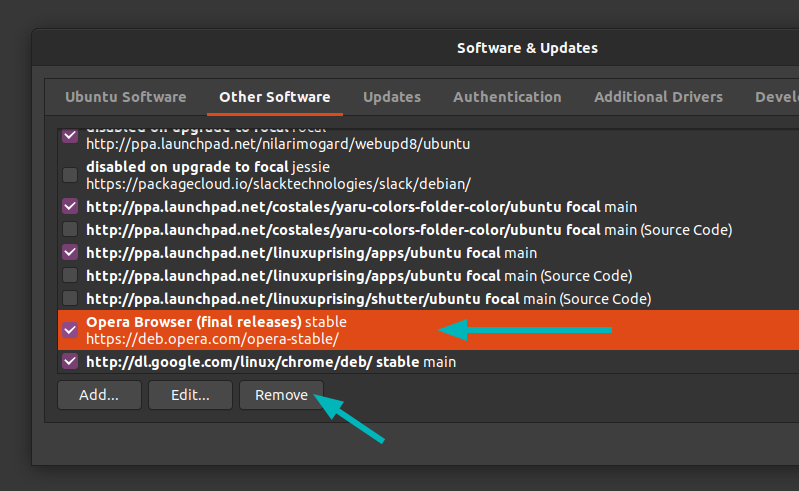Select linuxuprising/shutter (Source Code) row
799x491 pixels.
tap(428, 298)
